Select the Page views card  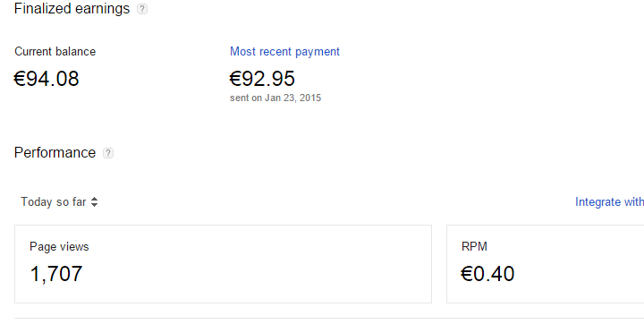(223, 264)
